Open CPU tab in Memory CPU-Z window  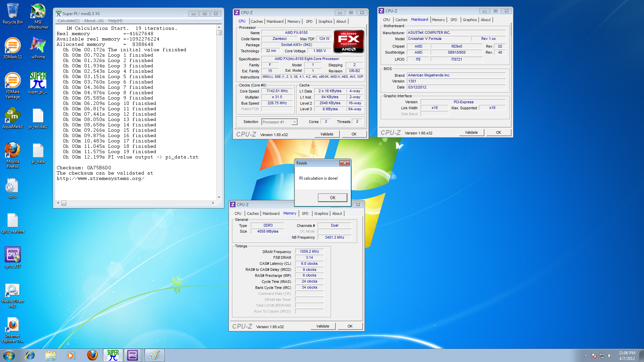(x=238, y=214)
